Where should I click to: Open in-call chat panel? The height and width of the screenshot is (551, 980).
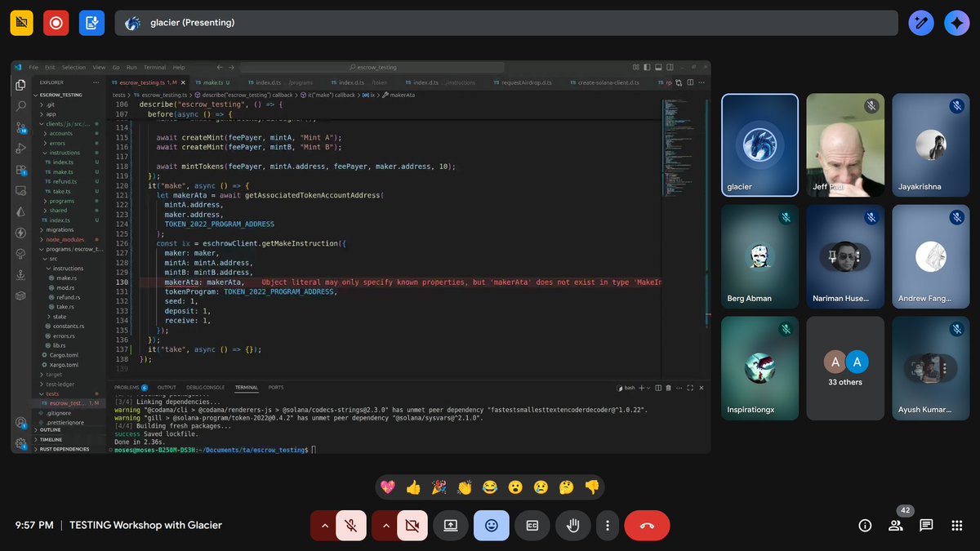926,526
